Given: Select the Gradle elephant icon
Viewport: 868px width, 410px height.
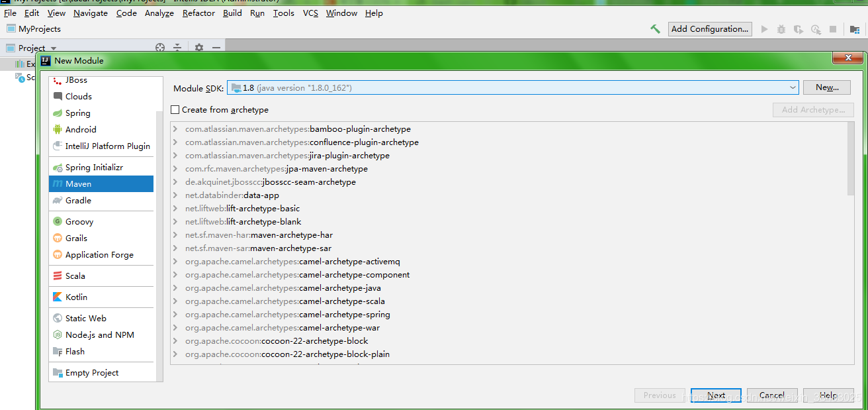Looking at the screenshot, I should [x=58, y=201].
